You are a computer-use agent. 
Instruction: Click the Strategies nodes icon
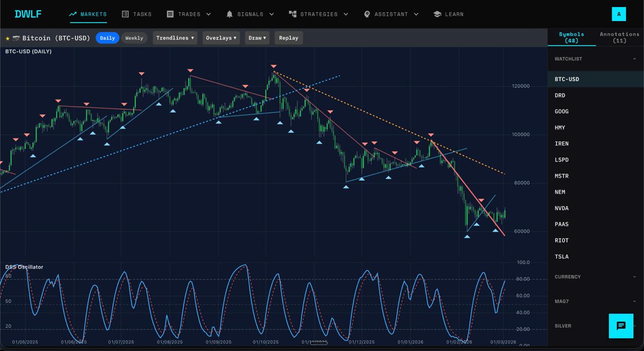coord(292,14)
